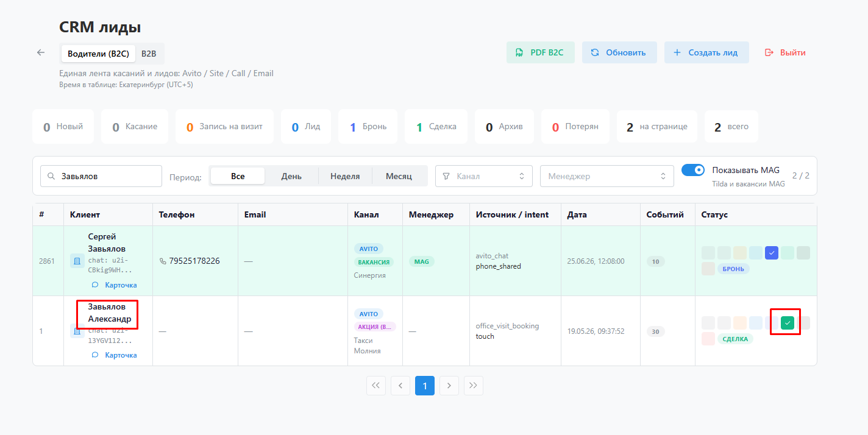The width and height of the screenshot is (868, 435).
Task: Select the Неделя period option
Action: (x=345, y=176)
